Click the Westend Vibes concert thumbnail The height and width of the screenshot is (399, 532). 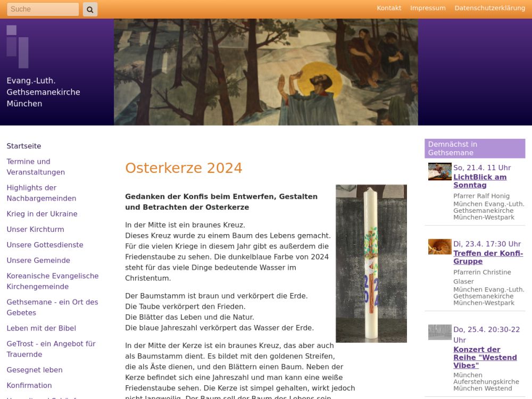(x=439, y=332)
